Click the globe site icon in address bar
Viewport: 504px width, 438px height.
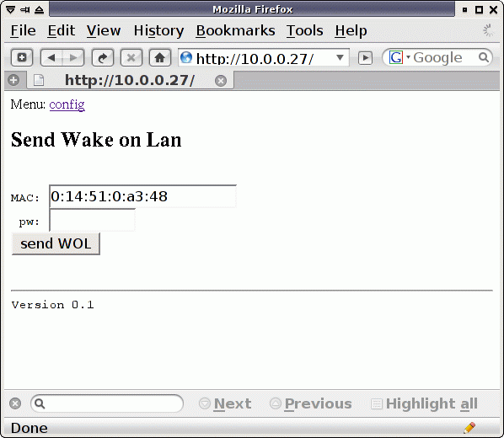186,58
